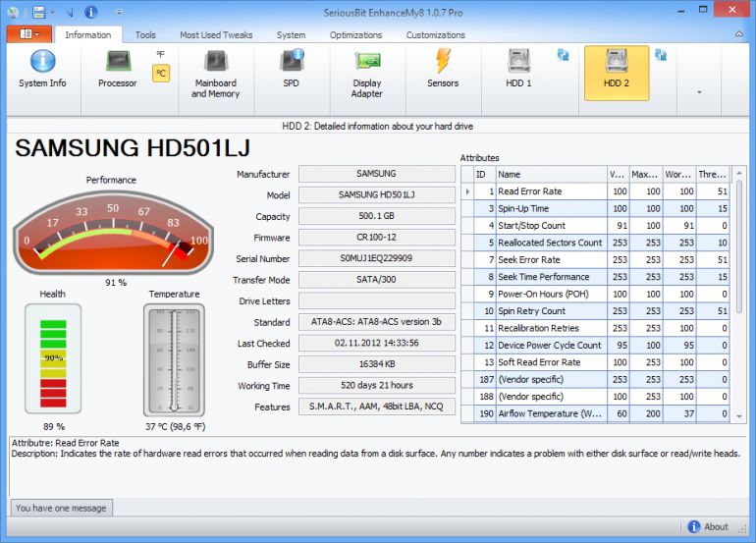Select the Recalibration Retries row
756x543 pixels.
(x=596, y=328)
